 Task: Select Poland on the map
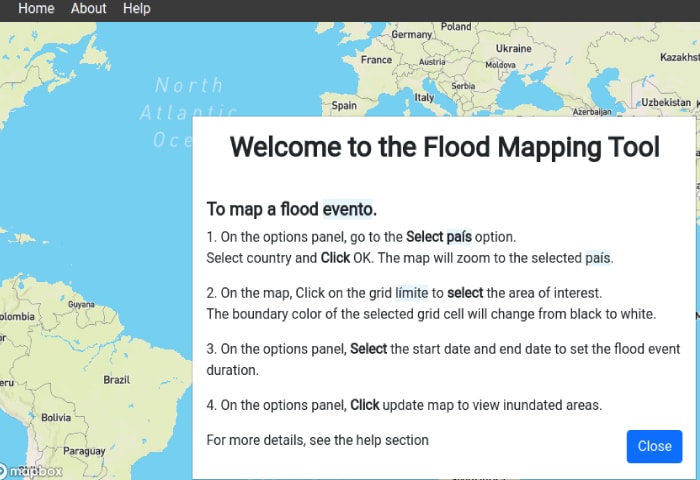tap(456, 27)
